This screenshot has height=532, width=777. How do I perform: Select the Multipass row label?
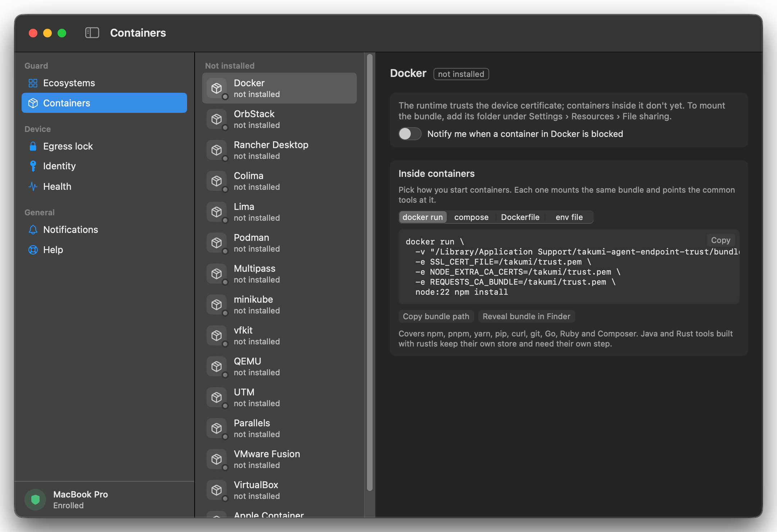click(x=254, y=269)
